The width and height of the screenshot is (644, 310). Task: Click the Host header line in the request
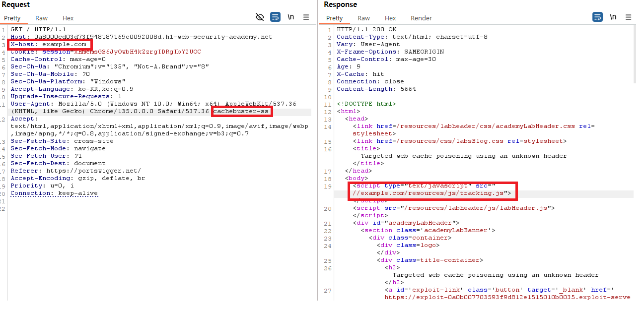[142, 37]
